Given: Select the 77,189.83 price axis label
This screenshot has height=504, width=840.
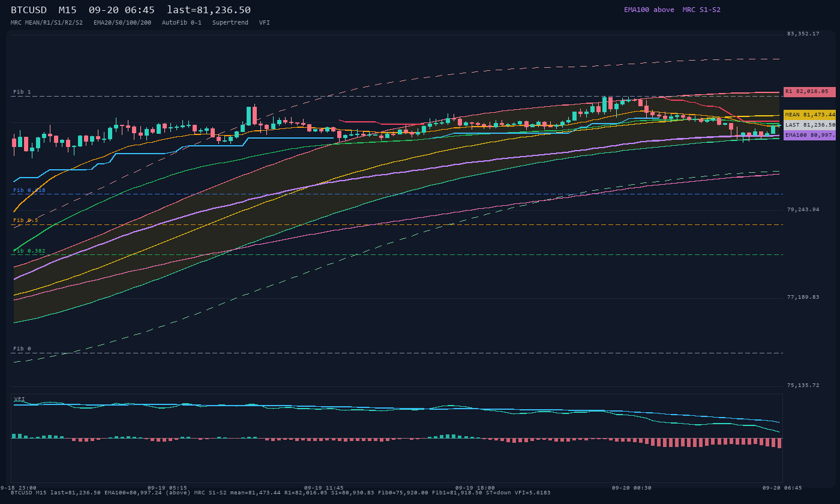Looking at the screenshot, I should tap(803, 297).
